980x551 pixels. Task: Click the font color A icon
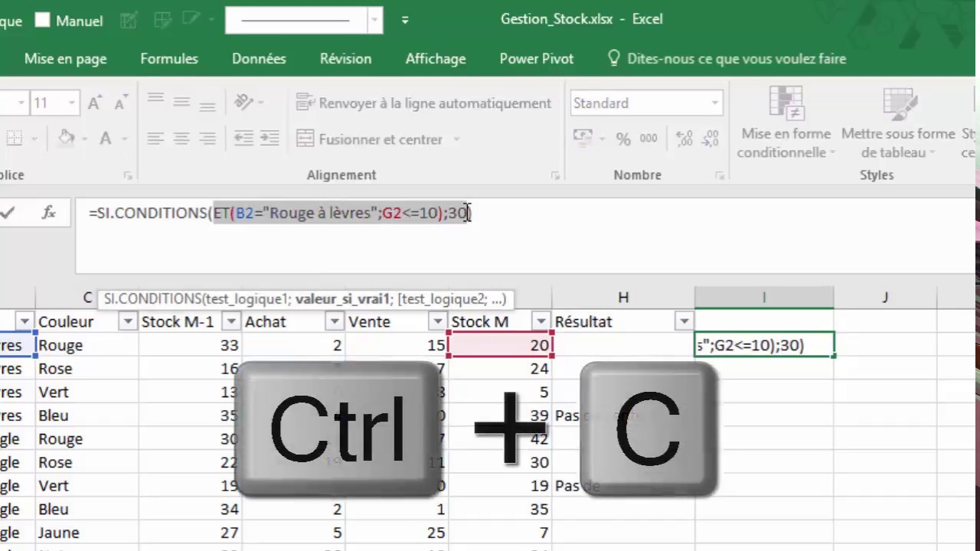coord(106,139)
